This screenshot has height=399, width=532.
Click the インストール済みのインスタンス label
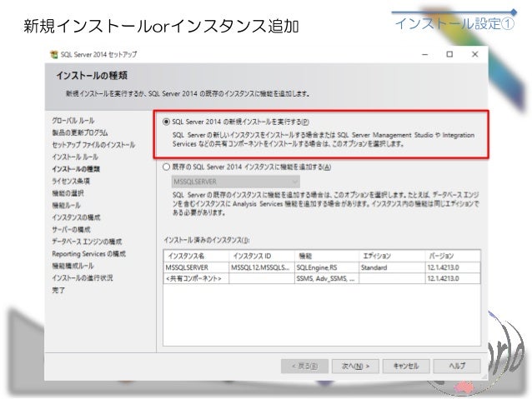point(207,241)
